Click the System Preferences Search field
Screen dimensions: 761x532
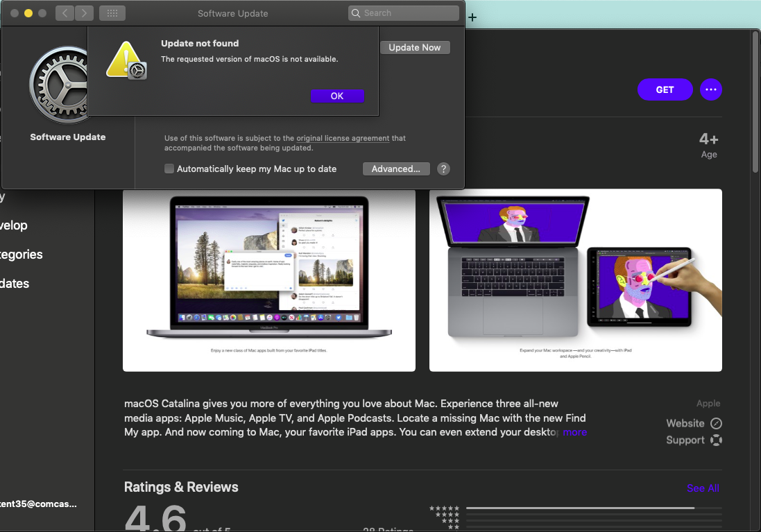pos(403,13)
